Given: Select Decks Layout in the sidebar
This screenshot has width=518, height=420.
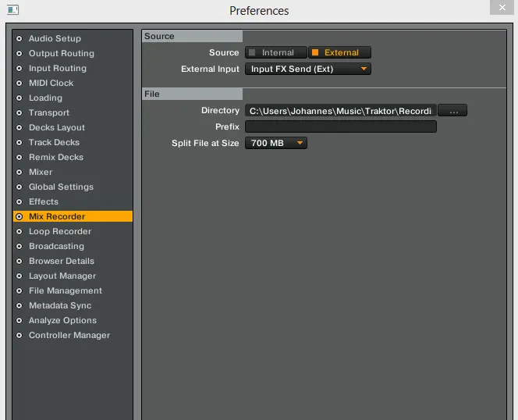Looking at the screenshot, I should (x=57, y=127).
